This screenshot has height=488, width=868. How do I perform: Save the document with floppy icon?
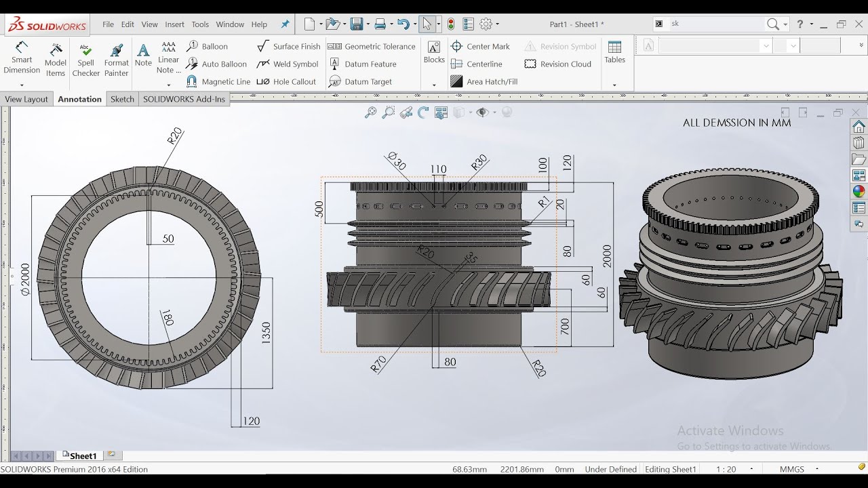(357, 24)
